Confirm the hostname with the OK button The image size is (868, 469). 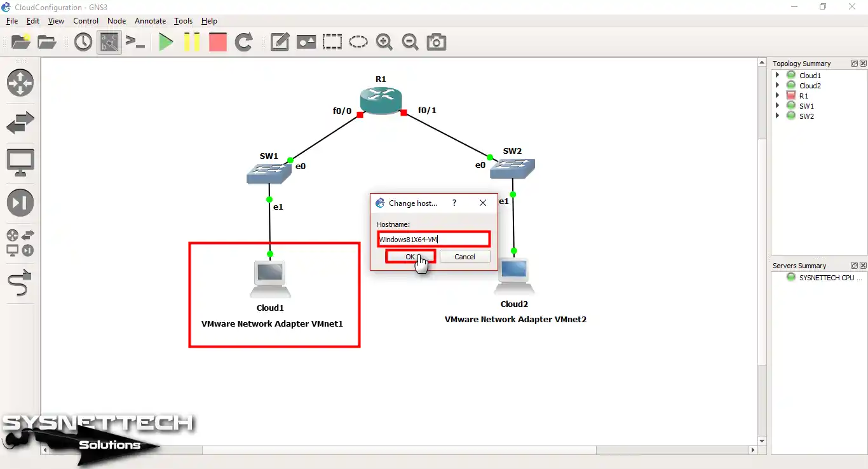point(409,257)
